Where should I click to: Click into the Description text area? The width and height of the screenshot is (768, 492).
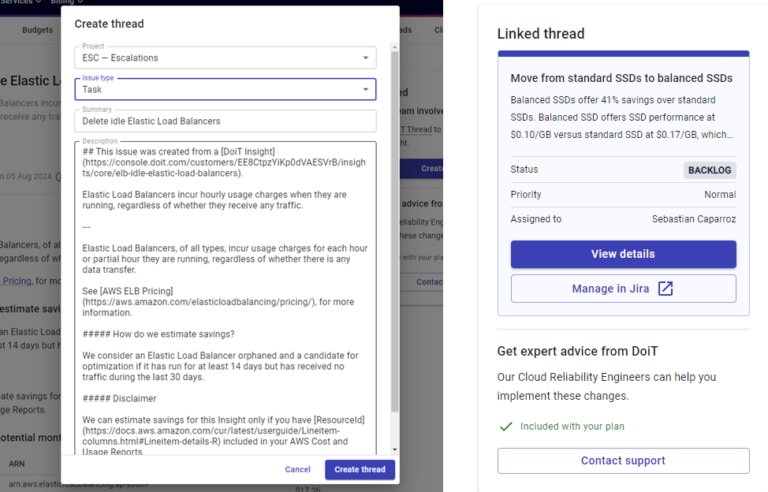click(225, 298)
